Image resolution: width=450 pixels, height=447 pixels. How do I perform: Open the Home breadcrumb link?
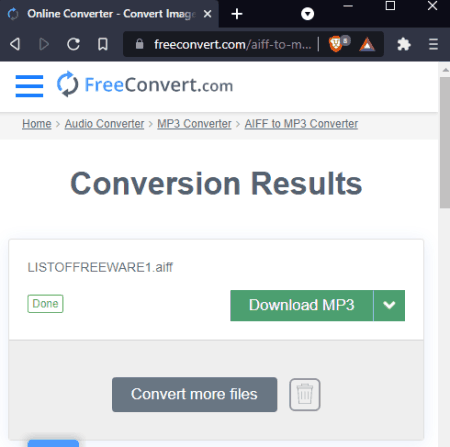37,124
